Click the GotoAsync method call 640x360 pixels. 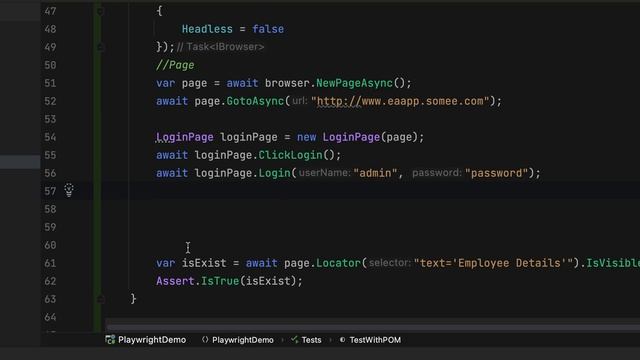tap(255, 101)
